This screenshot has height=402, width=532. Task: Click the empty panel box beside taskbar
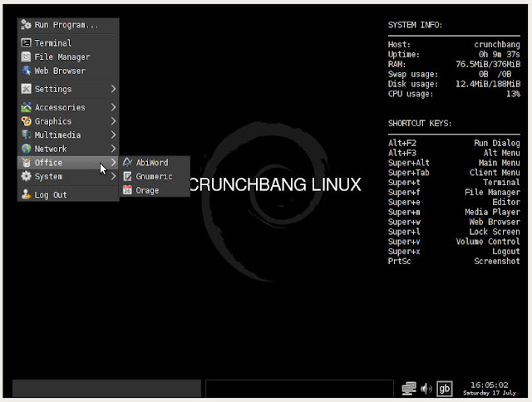point(299,388)
